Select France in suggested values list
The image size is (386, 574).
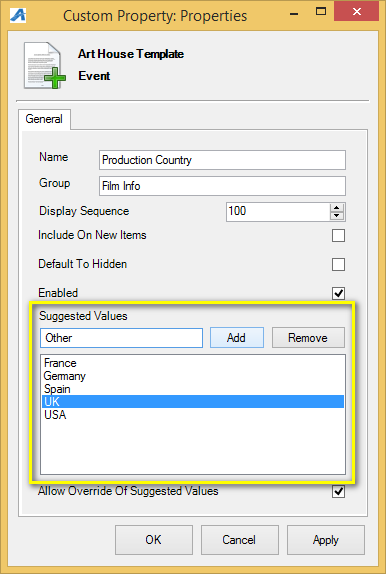pos(193,363)
